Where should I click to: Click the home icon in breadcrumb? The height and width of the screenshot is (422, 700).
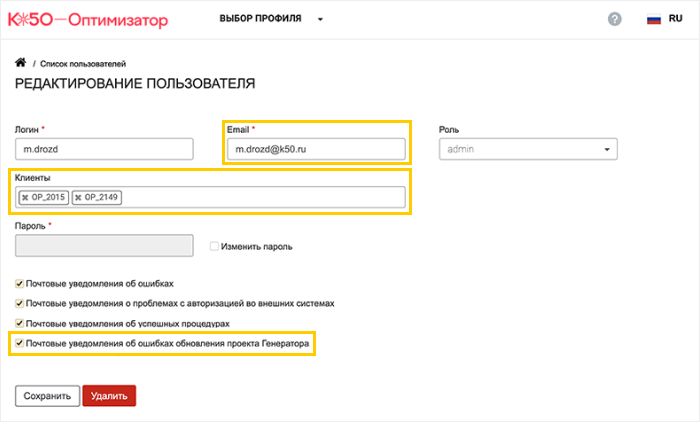click(x=20, y=63)
